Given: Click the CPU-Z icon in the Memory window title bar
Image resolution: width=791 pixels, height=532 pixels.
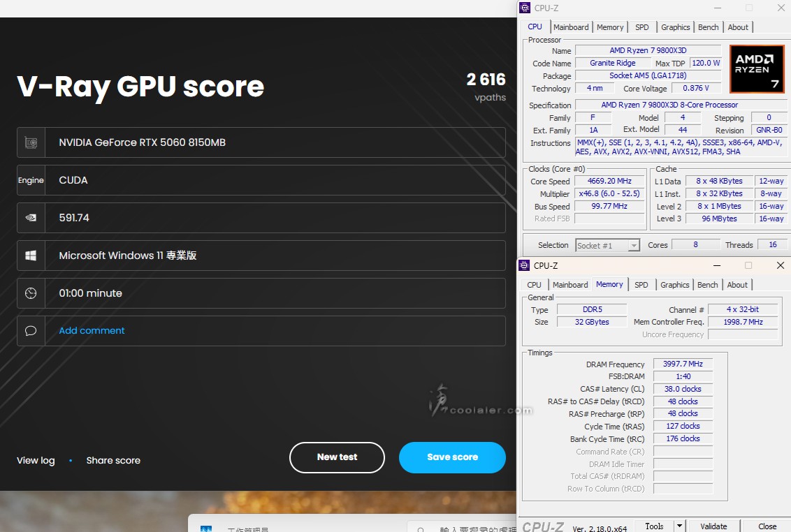Looking at the screenshot, I should [525, 265].
